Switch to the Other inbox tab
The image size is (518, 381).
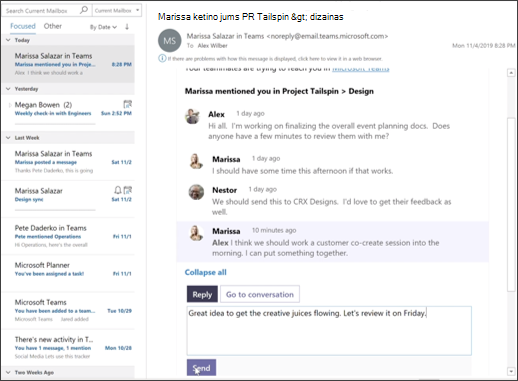tap(53, 26)
